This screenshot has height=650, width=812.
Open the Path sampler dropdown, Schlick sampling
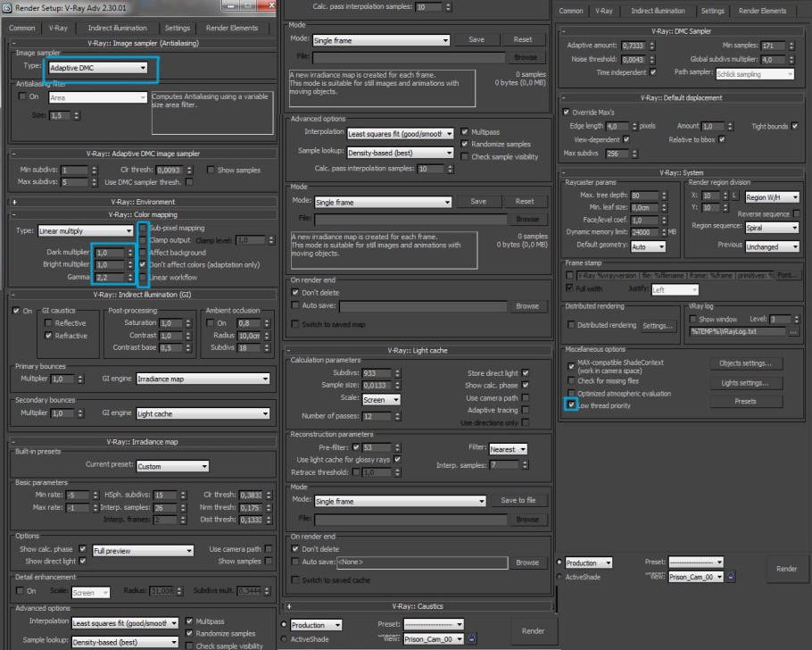tap(755, 74)
